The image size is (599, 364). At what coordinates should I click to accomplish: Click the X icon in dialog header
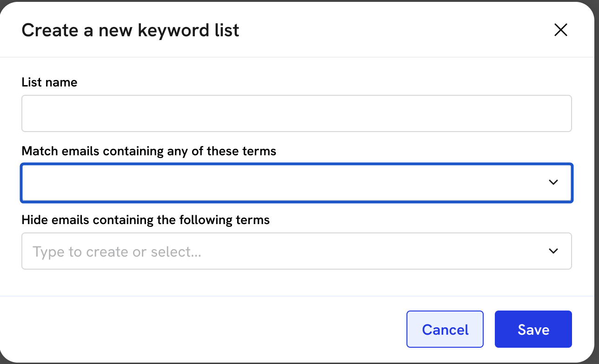point(560,30)
